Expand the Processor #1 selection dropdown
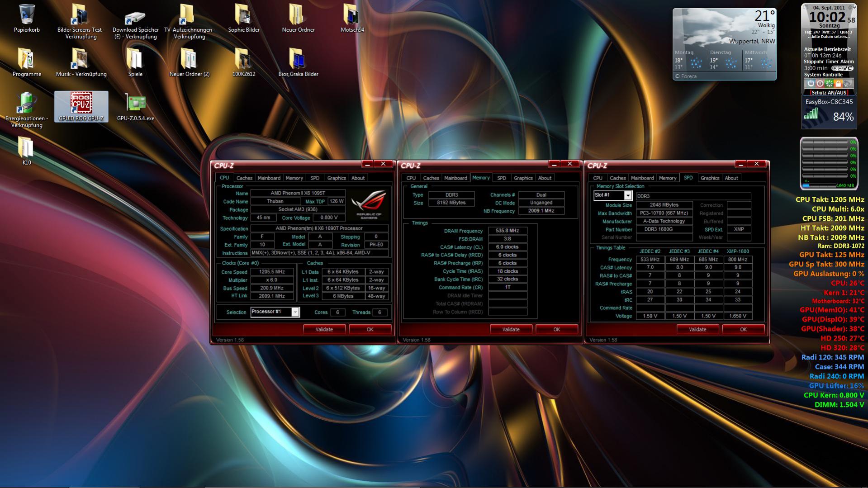868x488 pixels. (x=295, y=312)
